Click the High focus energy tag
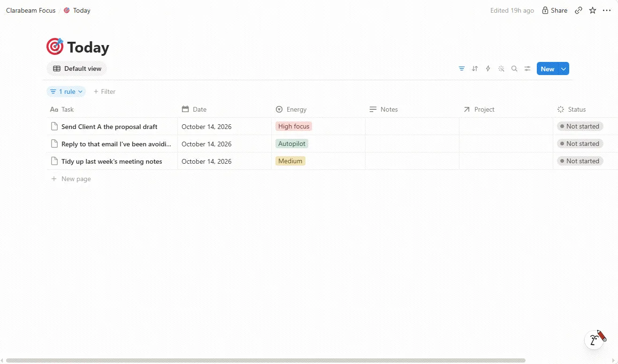Screen dimensions: 618x364 point(294,126)
